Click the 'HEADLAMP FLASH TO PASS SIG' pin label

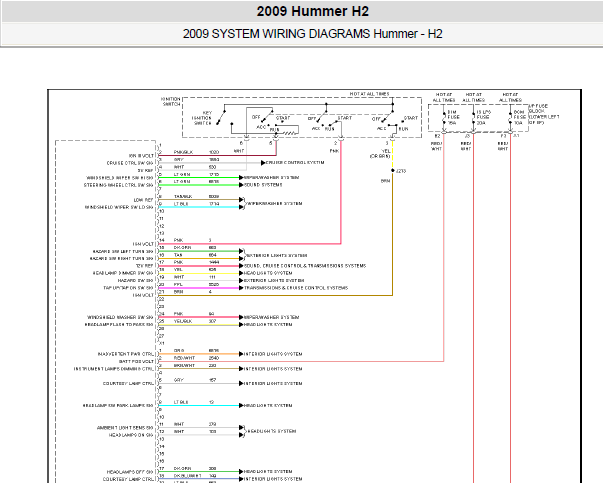point(119,325)
